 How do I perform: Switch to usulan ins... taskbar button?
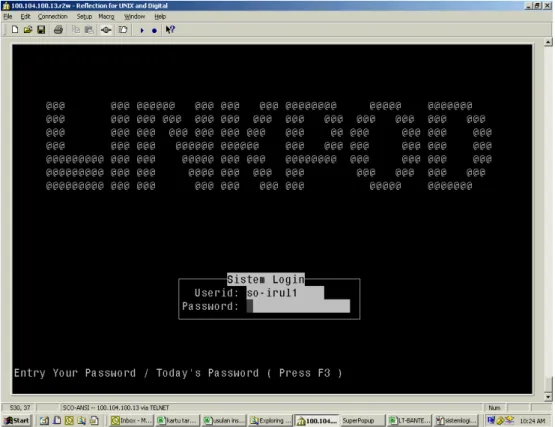click(x=224, y=421)
